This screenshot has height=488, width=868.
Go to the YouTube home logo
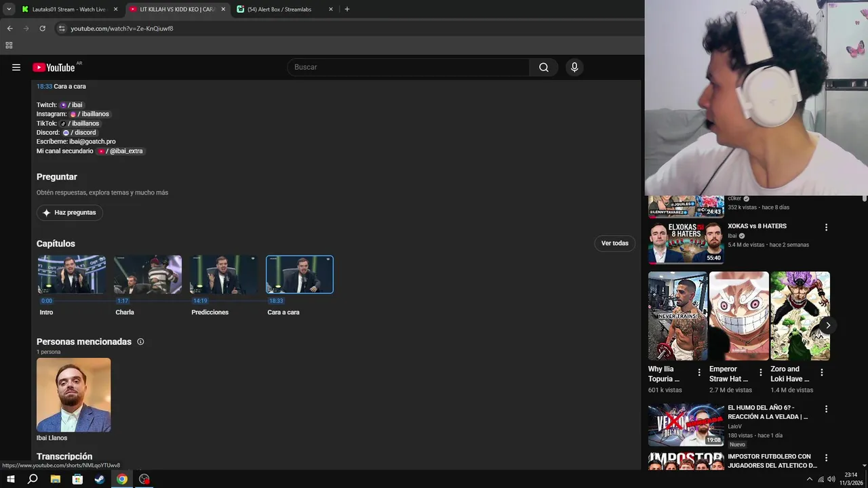[x=54, y=67]
